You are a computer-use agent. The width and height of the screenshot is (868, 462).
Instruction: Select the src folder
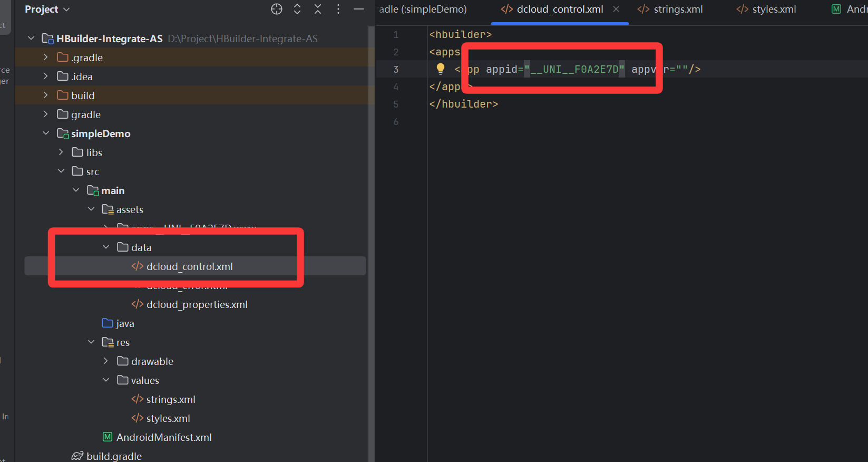(93, 171)
